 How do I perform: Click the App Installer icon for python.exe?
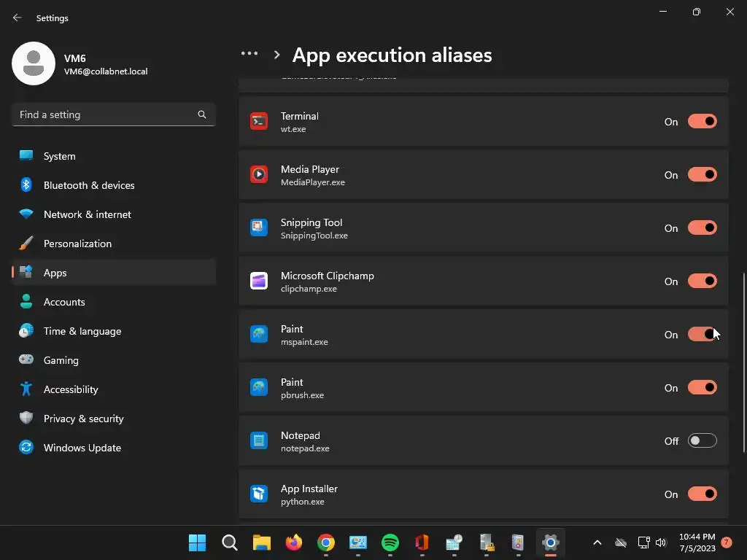point(258,494)
